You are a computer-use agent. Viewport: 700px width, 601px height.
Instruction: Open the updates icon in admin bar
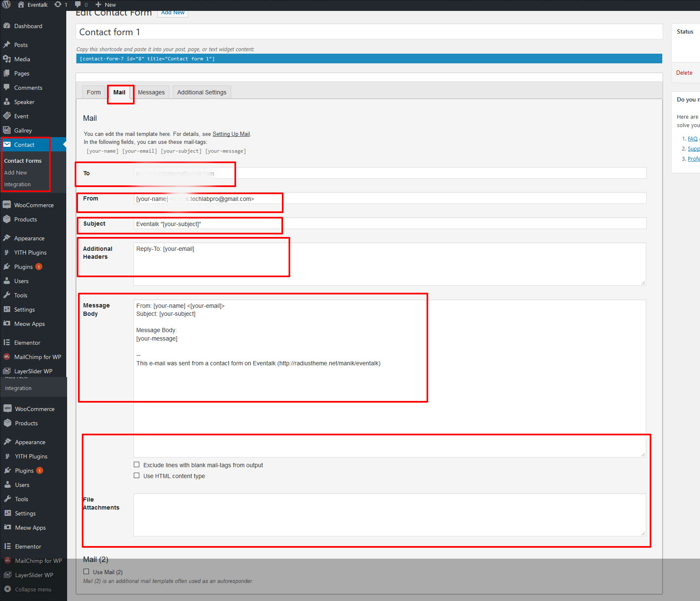click(58, 5)
